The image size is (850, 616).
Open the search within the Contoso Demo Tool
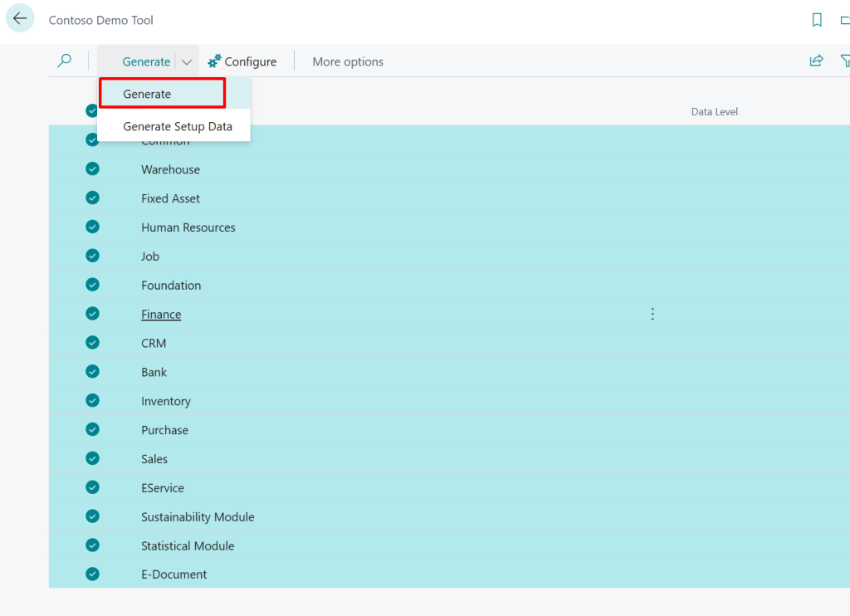[x=66, y=61]
